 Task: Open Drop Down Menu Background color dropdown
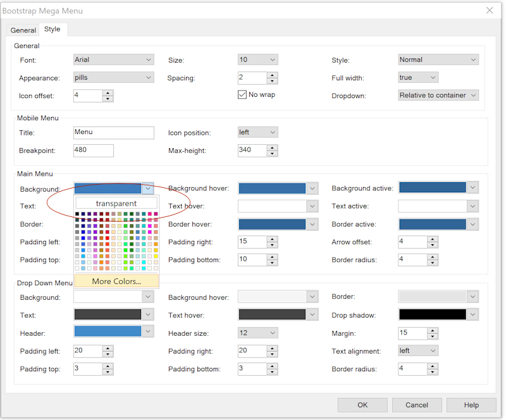tap(148, 297)
